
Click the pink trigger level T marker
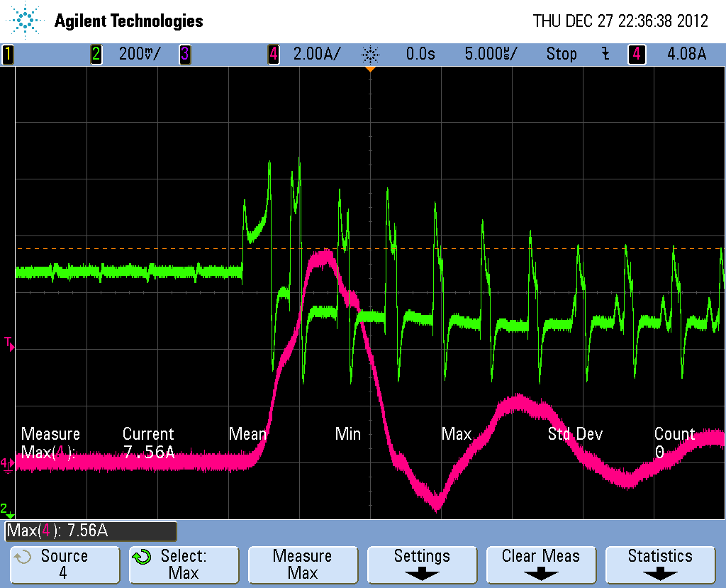click(9, 344)
